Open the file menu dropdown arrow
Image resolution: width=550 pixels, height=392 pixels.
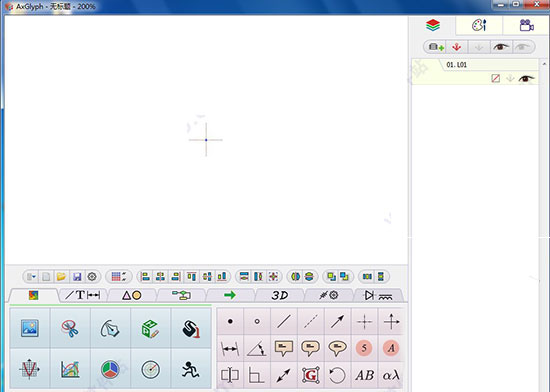(31, 277)
